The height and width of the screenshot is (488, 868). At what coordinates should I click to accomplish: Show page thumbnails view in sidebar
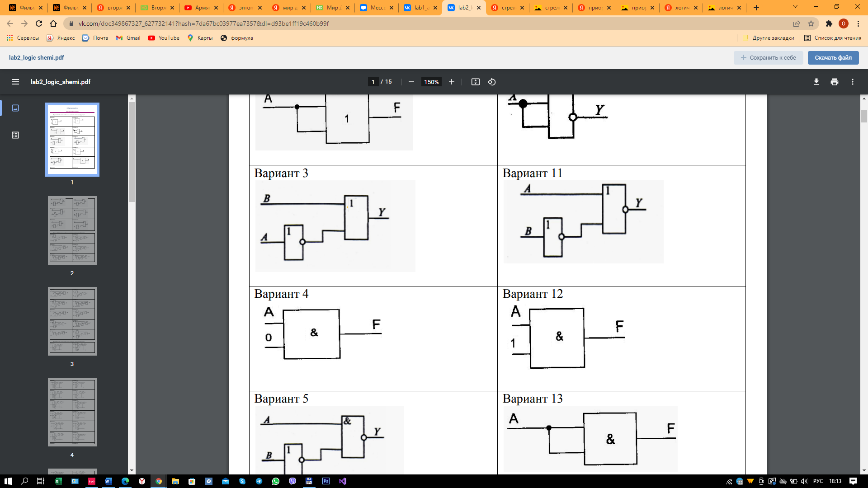point(15,108)
